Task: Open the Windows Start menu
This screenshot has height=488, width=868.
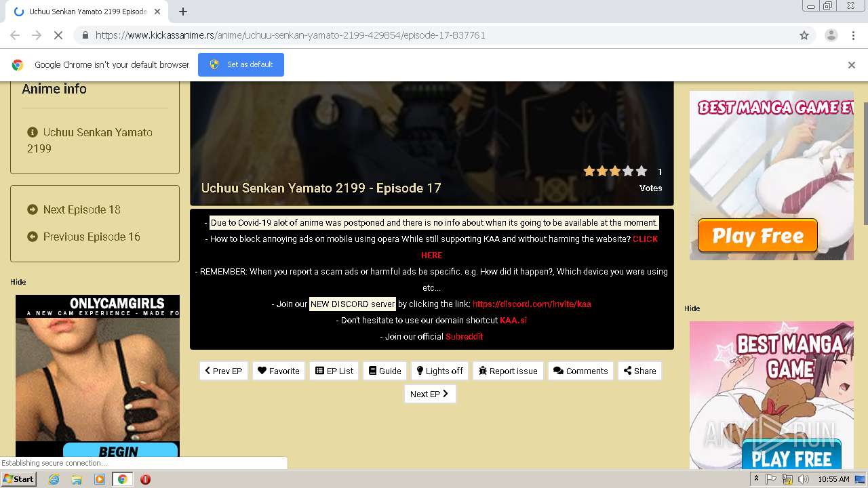Action: point(19,479)
